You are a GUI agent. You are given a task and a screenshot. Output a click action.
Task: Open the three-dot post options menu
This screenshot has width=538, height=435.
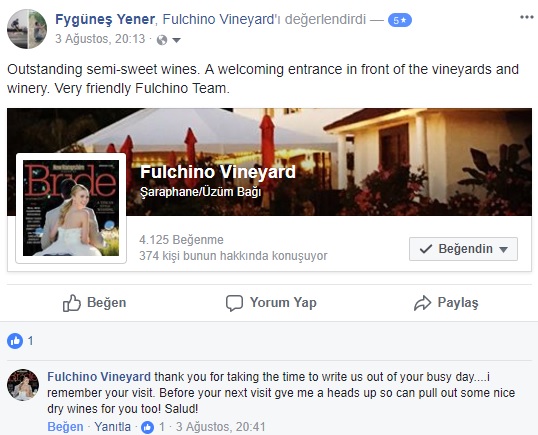pyautogui.click(x=526, y=17)
